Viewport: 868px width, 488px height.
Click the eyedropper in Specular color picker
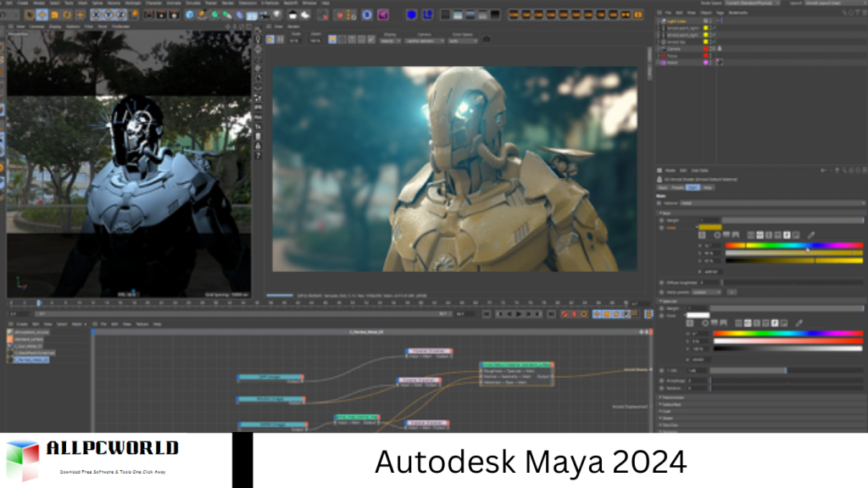798,323
